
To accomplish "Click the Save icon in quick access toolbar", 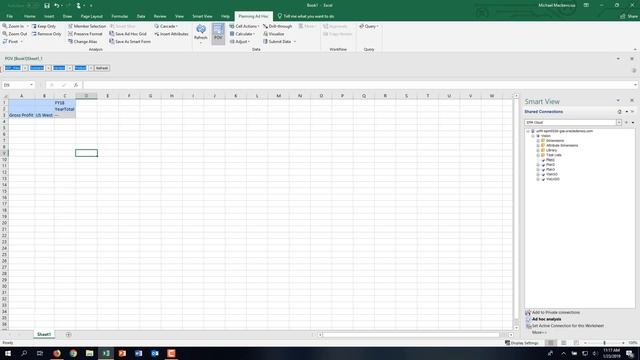I will pos(47,6).
